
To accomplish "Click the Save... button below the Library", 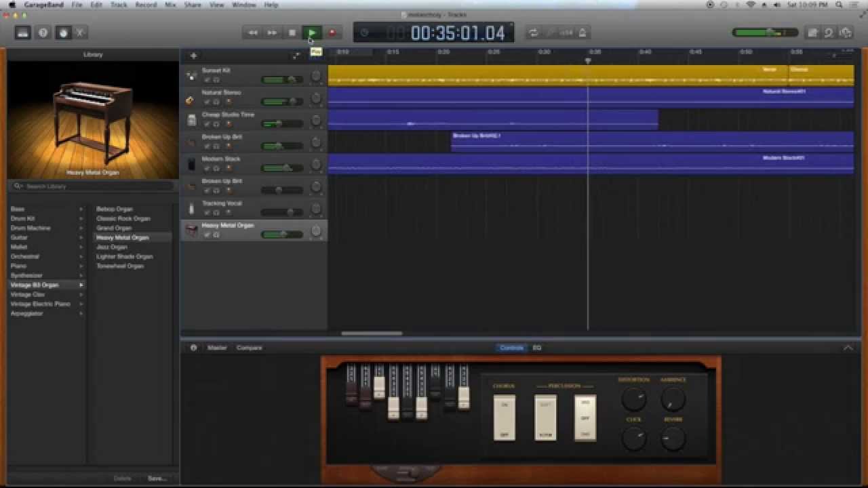I will (x=157, y=478).
